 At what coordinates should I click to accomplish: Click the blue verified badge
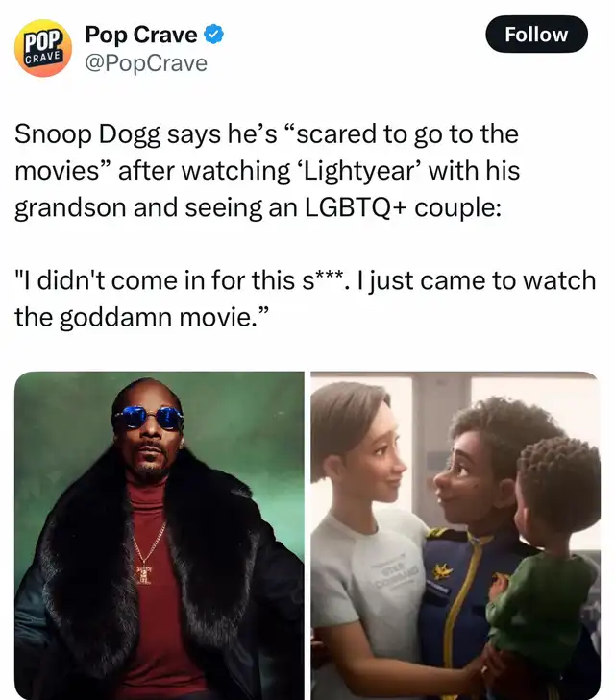coord(214,35)
